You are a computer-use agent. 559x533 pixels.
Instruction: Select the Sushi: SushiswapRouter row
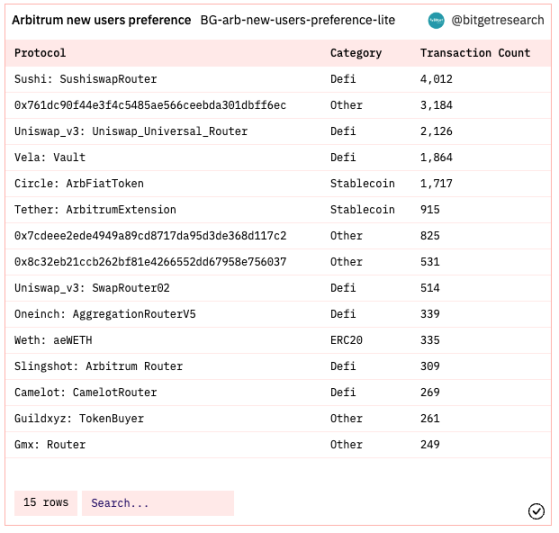click(x=278, y=79)
